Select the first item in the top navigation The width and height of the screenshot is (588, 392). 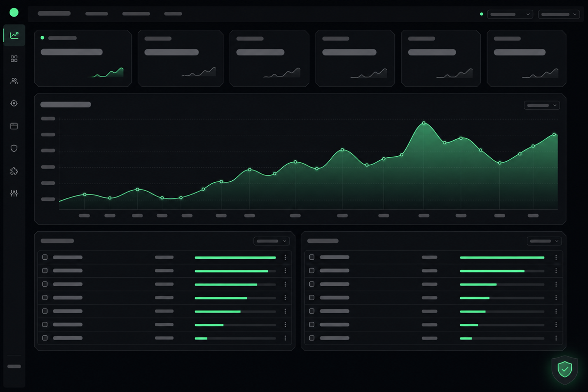pos(54,14)
